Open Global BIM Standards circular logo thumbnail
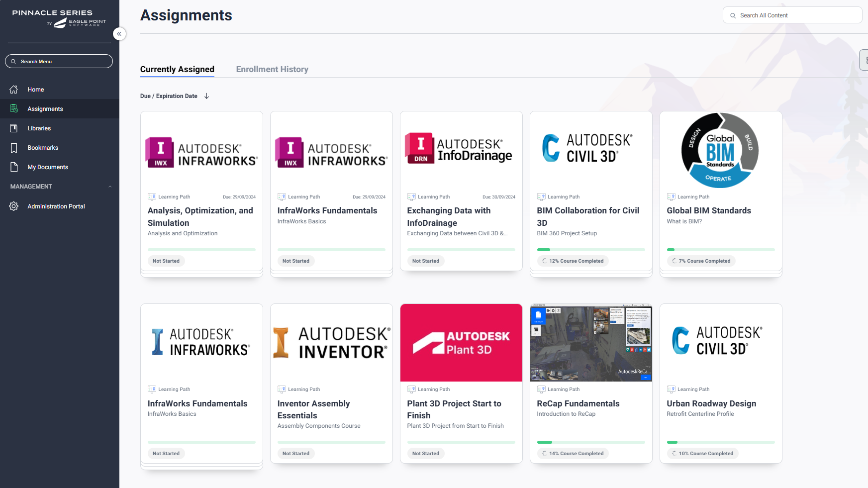 click(720, 150)
